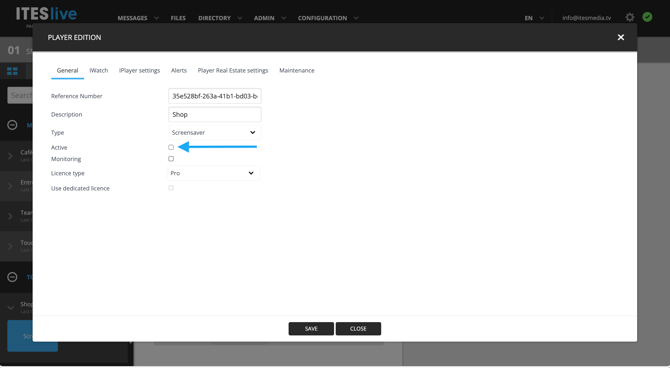Enable the Active checkbox
This screenshot has width=670, height=368.
click(x=171, y=147)
